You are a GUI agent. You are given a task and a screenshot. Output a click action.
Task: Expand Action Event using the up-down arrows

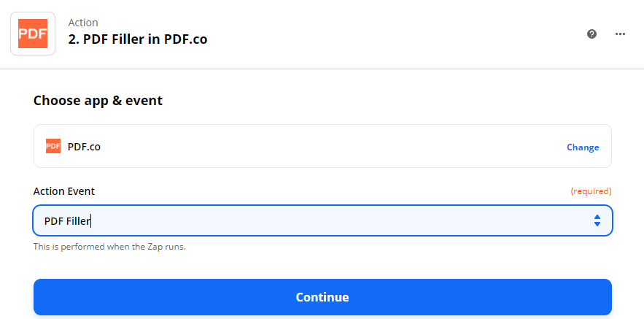(x=597, y=220)
